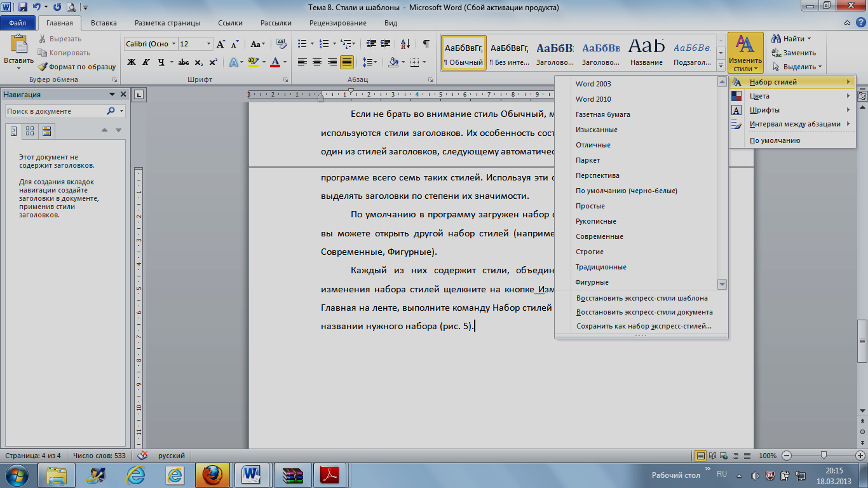This screenshot has height=488, width=868.
Task: Align text right
Action: [x=332, y=62]
